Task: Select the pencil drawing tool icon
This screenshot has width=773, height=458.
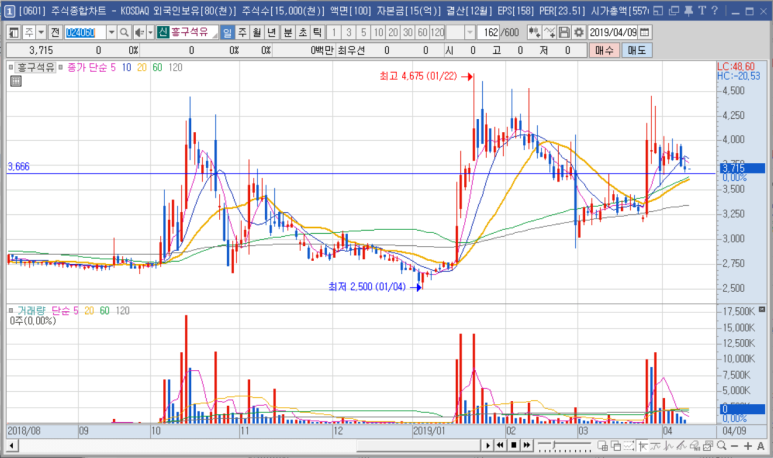Action: point(682,446)
